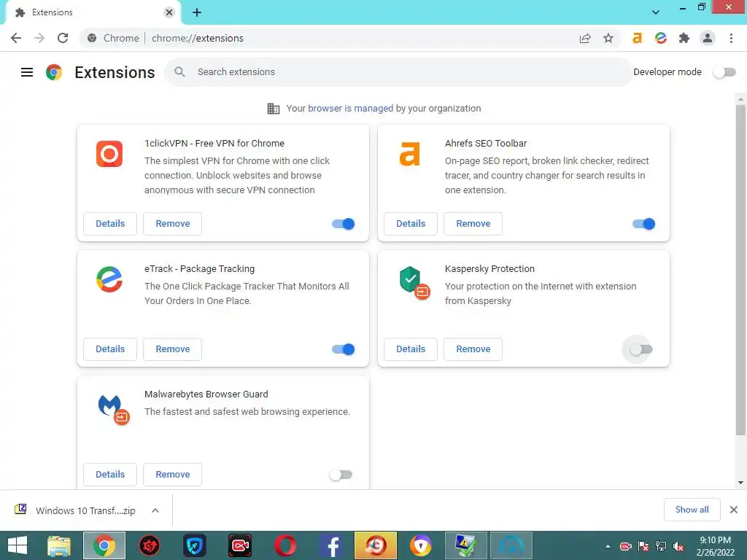Open Chrome three-dot menu
The width and height of the screenshot is (747, 560).
pyautogui.click(x=731, y=38)
